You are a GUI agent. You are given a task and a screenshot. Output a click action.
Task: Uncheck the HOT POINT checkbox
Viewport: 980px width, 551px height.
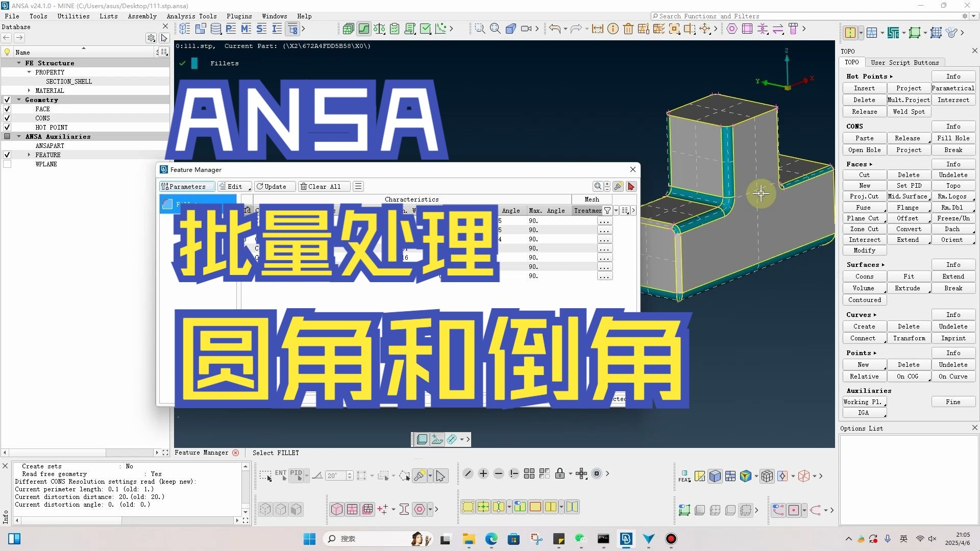7,128
